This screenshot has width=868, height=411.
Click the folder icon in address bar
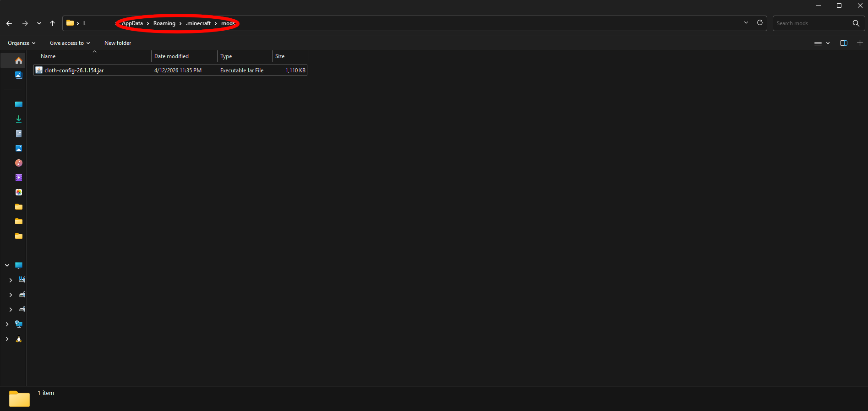click(x=70, y=23)
